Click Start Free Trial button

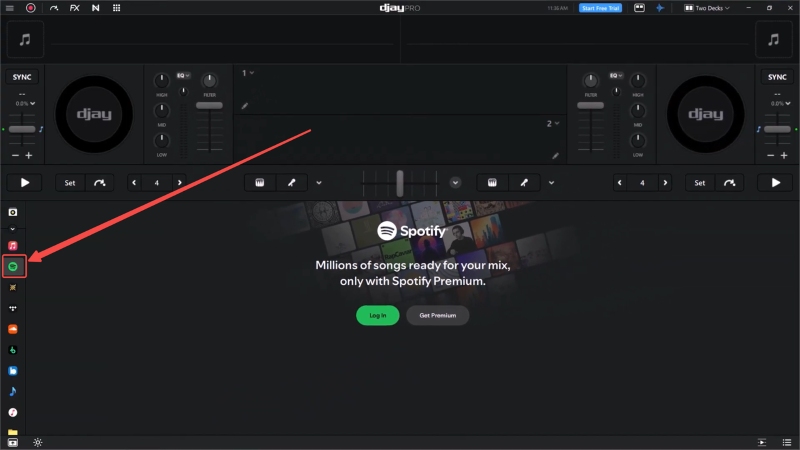click(600, 8)
